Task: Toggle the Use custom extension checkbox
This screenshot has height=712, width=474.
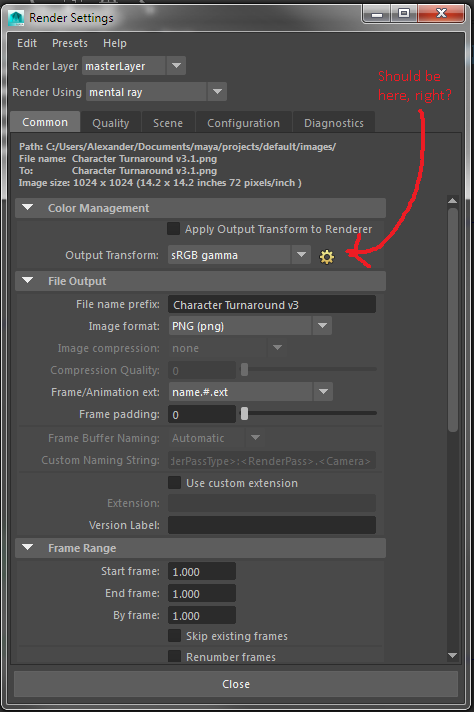Action: coord(174,482)
